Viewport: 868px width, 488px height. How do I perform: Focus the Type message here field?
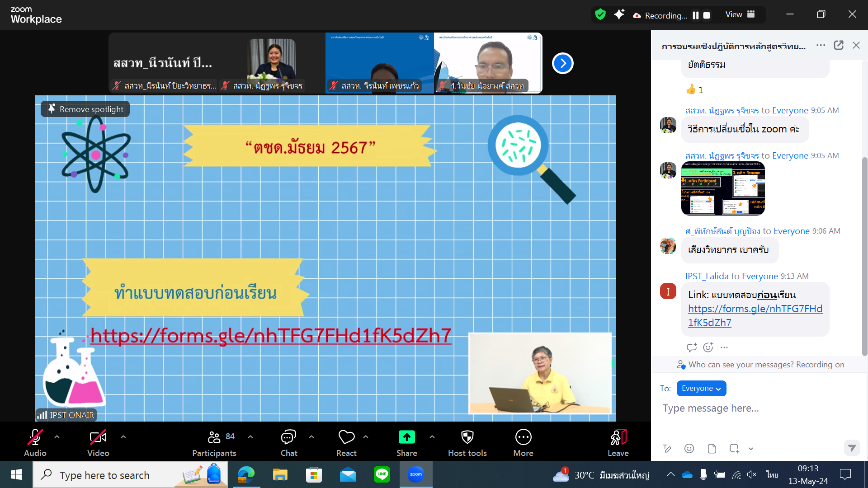pos(759,408)
